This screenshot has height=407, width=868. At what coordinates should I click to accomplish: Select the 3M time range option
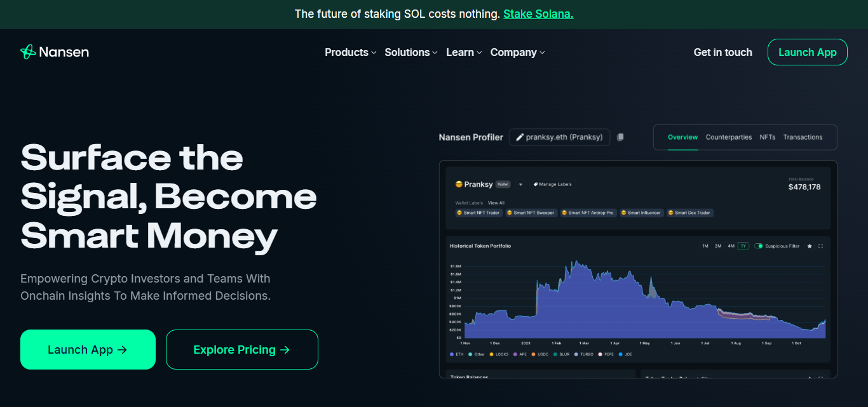click(x=718, y=246)
